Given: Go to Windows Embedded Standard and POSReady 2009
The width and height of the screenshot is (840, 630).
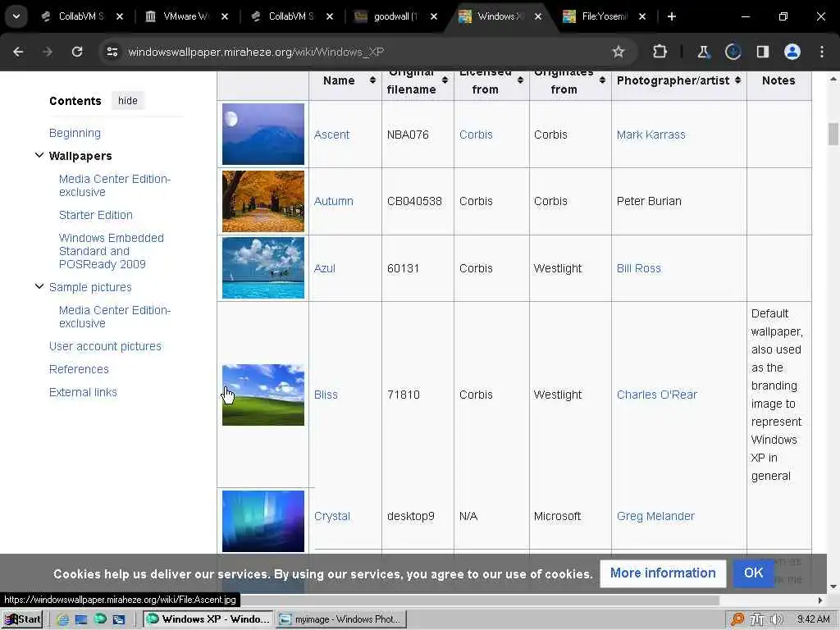Looking at the screenshot, I should coord(112,251).
